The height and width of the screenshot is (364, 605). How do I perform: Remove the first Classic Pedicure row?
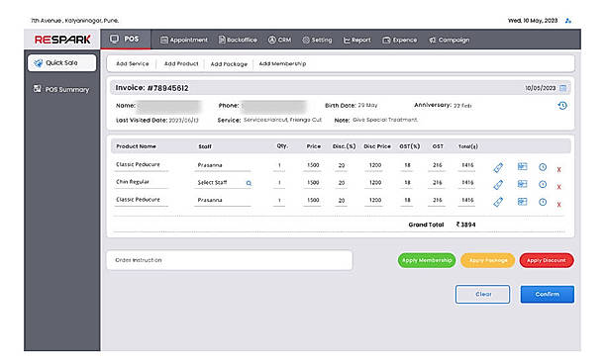coord(558,170)
